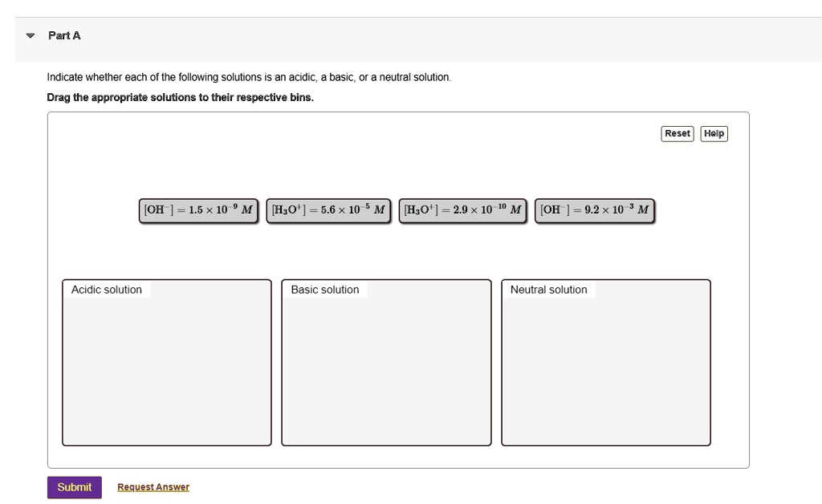The image size is (822, 504).
Task: Open the Request Answer link
Action: pyautogui.click(x=153, y=486)
